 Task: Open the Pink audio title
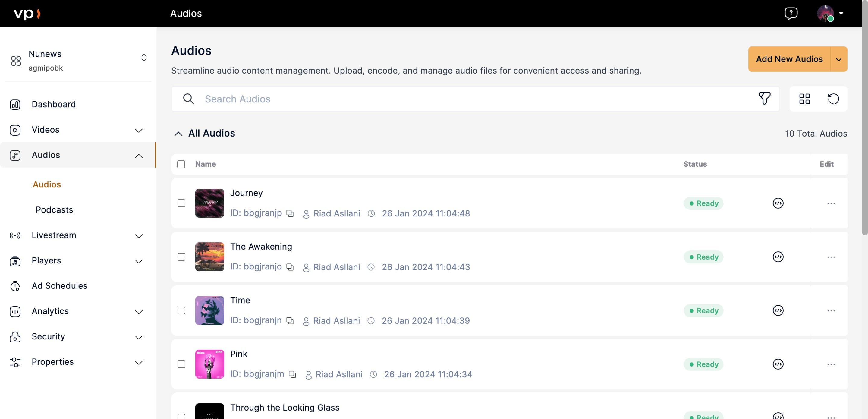239,354
